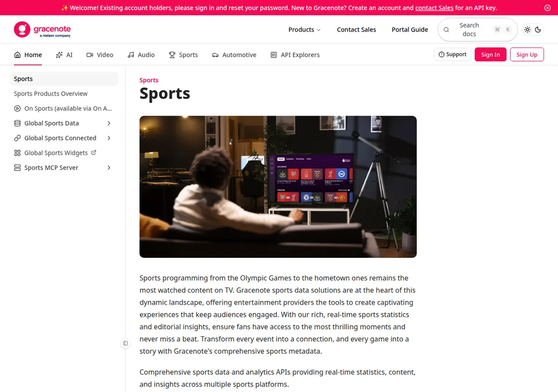
Task: Click the grid icon for Global Sports Widgets
Action: pyautogui.click(x=17, y=153)
